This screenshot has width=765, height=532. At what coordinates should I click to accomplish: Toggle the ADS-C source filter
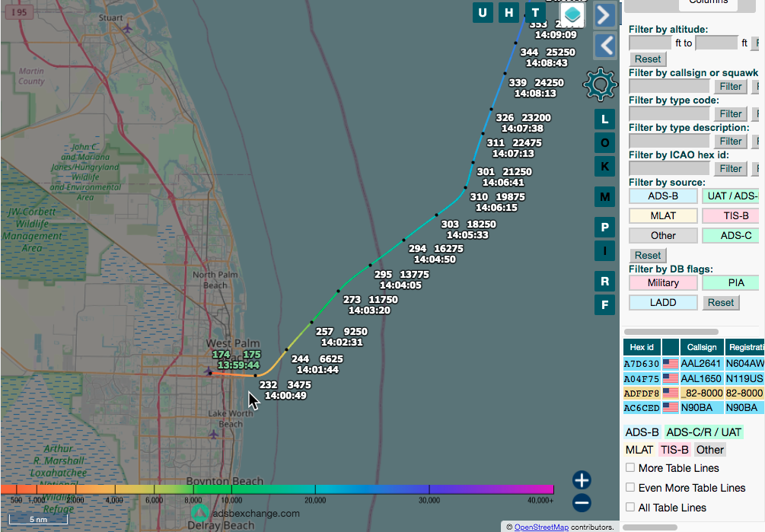(x=731, y=235)
